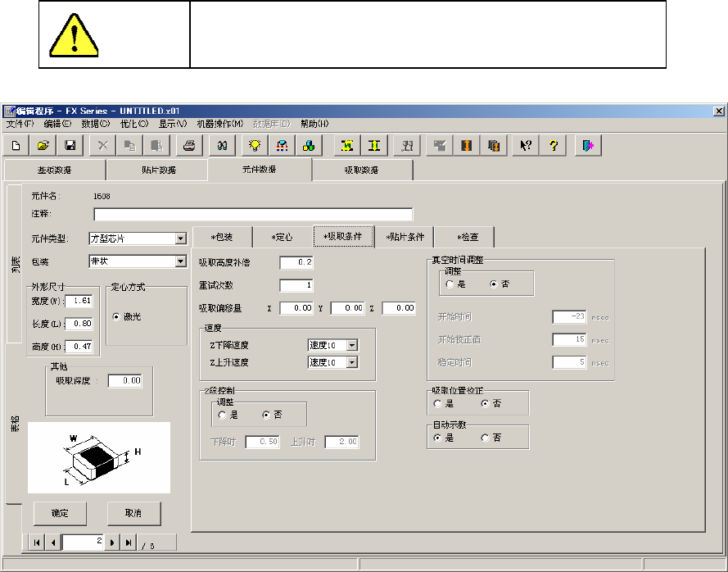Click the Exit door icon in toolbar

tap(588, 146)
